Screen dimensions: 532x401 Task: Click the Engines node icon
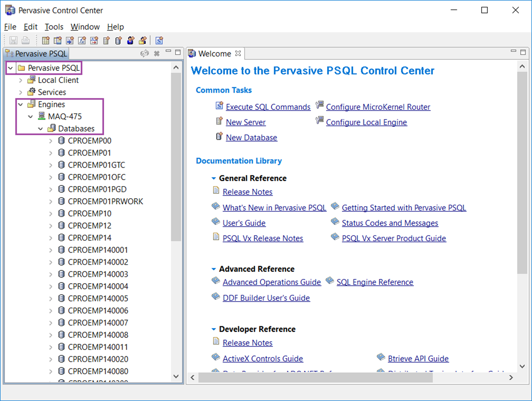click(x=31, y=104)
